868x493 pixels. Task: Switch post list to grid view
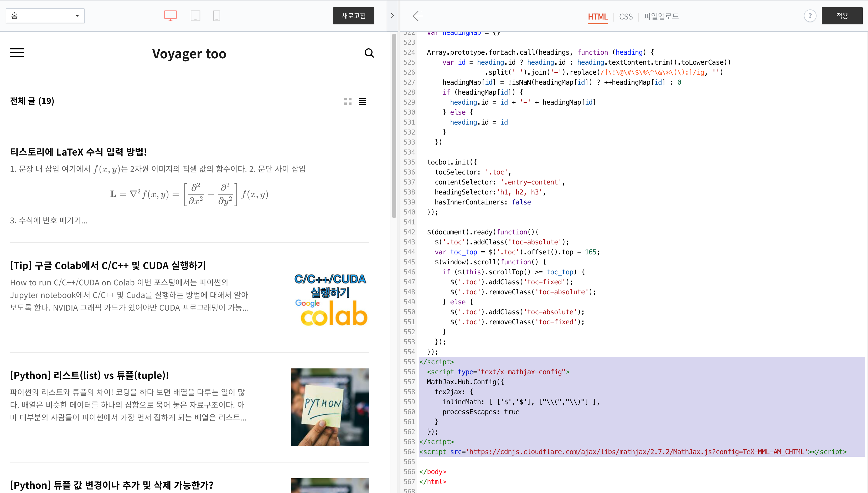[348, 102]
